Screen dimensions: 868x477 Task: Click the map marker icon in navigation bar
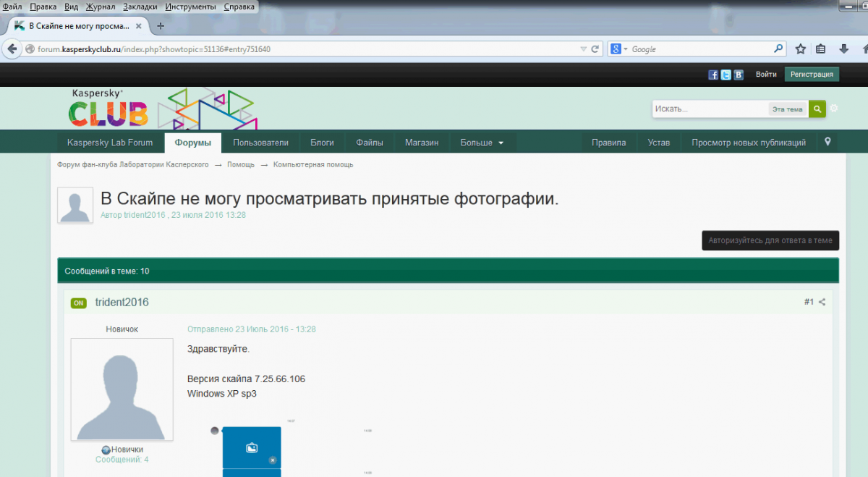click(827, 142)
